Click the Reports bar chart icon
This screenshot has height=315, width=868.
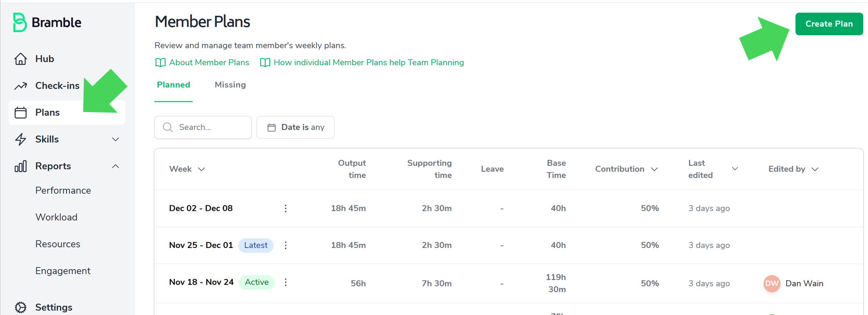pos(21,166)
